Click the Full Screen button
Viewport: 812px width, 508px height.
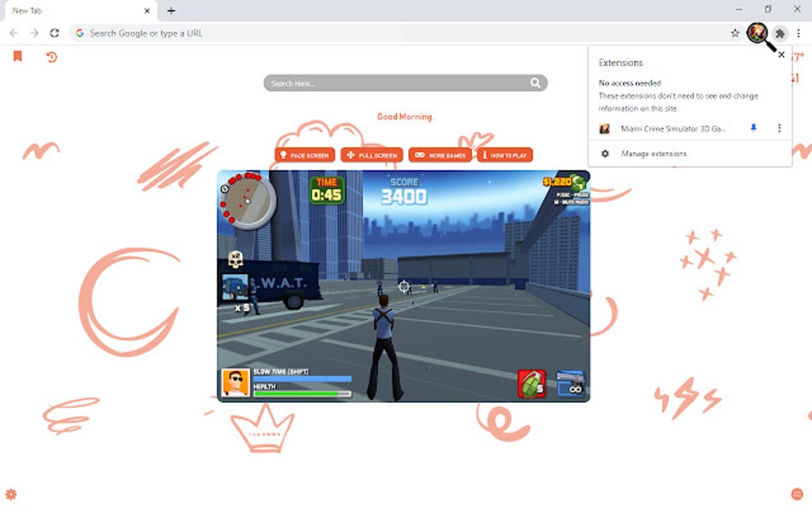(372, 154)
